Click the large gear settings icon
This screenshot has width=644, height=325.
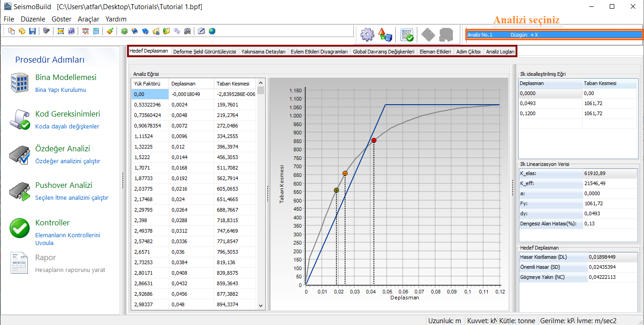point(367,34)
